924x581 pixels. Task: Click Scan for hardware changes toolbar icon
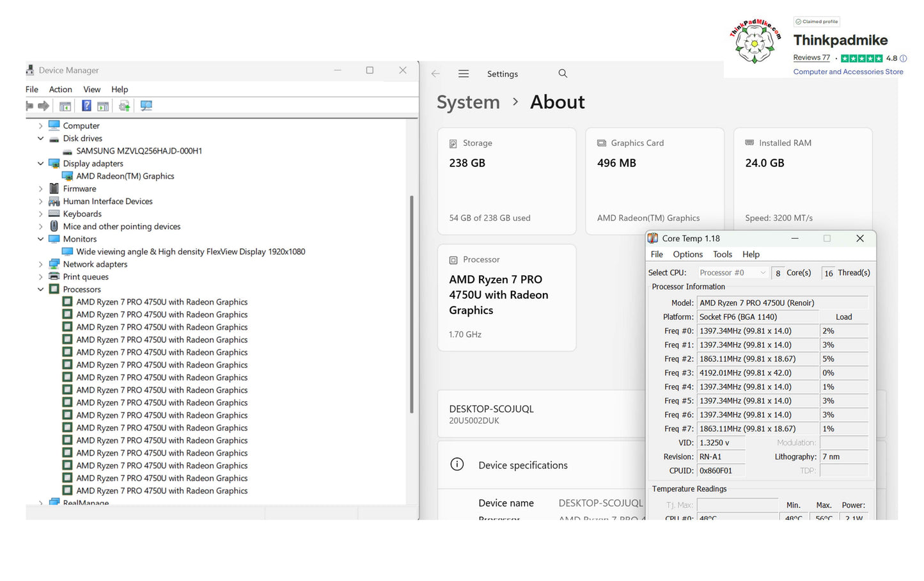pos(146,106)
